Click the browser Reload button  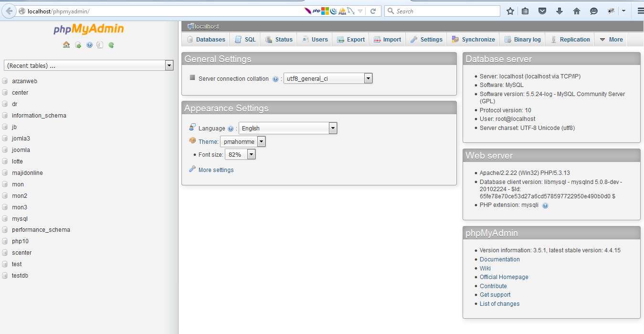(373, 11)
